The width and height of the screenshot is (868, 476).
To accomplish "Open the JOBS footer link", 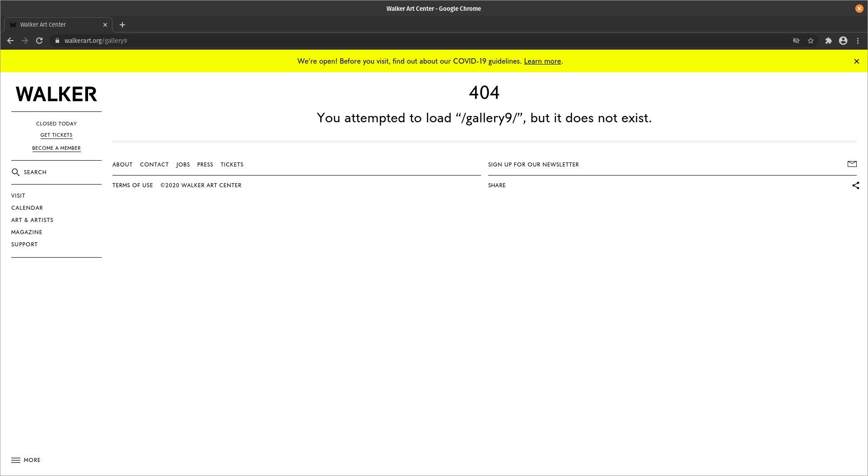I will (x=183, y=165).
